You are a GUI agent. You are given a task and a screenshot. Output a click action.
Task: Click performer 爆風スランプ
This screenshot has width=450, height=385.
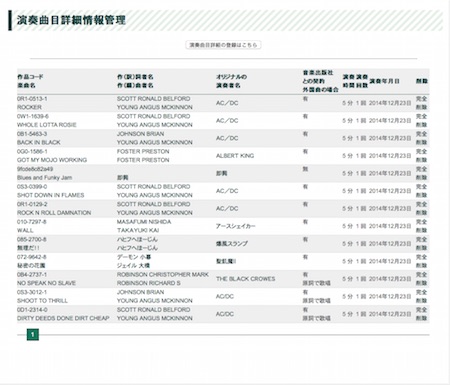(x=232, y=244)
